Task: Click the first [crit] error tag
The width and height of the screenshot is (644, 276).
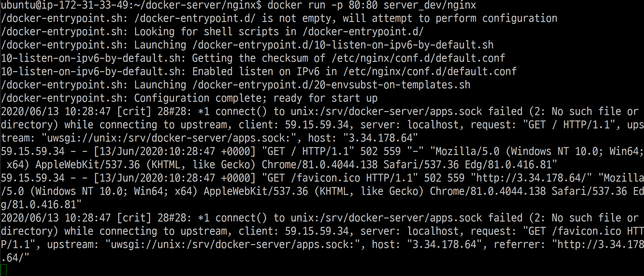Action: pos(134,112)
